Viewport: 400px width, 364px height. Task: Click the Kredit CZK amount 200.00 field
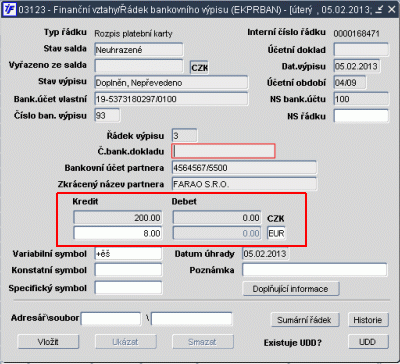tap(118, 218)
